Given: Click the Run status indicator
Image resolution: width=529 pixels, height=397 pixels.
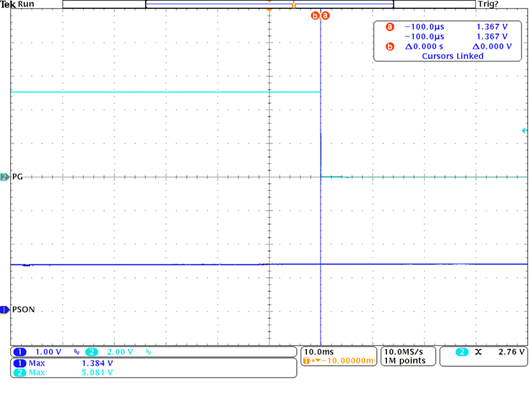Looking at the screenshot, I should click(26, 4).
